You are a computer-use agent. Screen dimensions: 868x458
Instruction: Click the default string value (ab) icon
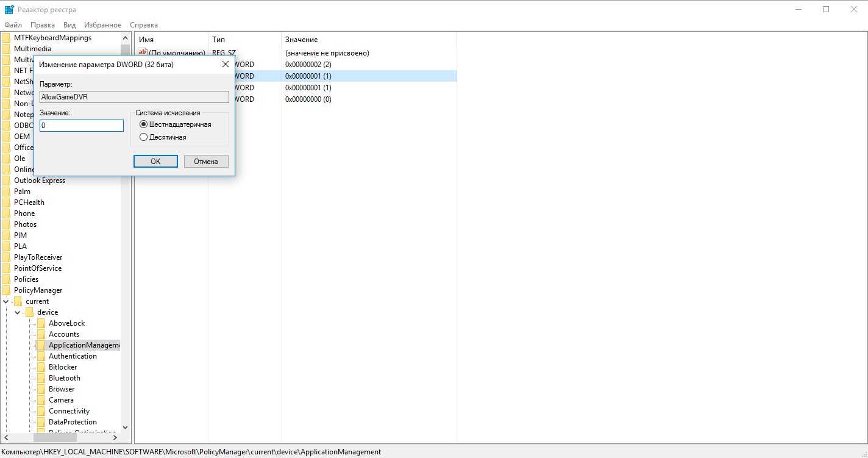[143, 53]
